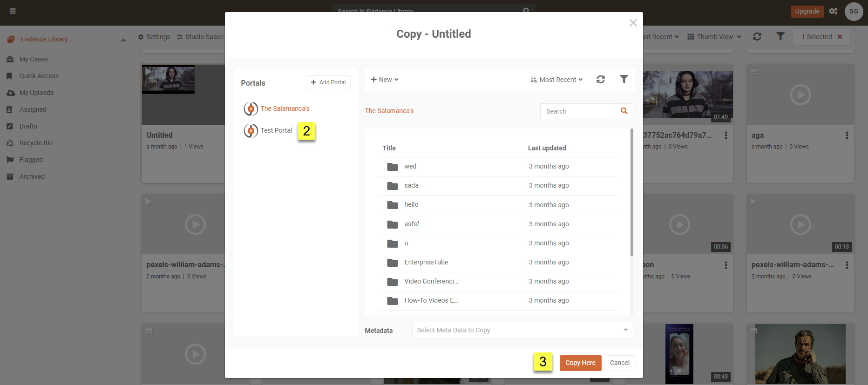868x385 pixels.
Task: Open options menu for 'aga' video
Action: 847,135
